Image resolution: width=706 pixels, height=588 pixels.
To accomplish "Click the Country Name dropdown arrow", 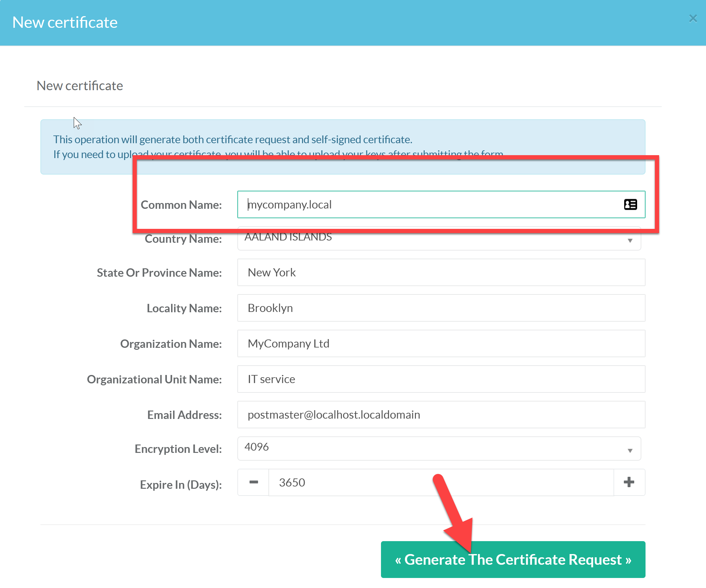I will click(630, 241).
